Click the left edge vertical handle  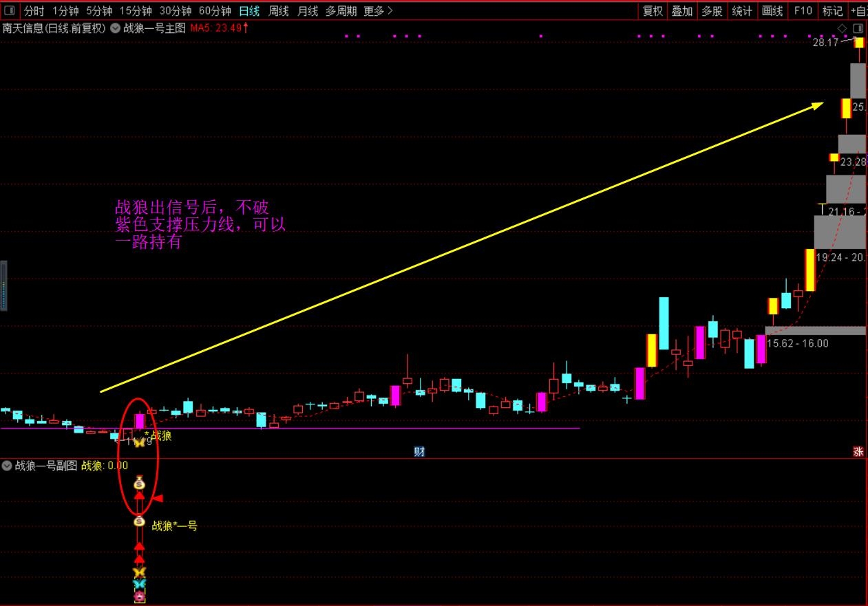(3, 285)
